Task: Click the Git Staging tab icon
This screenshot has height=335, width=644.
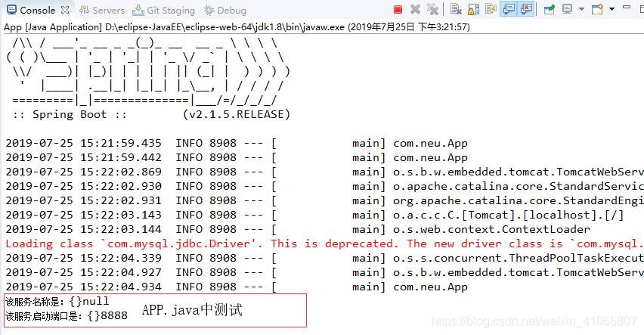Action: (x=138, y=10)
